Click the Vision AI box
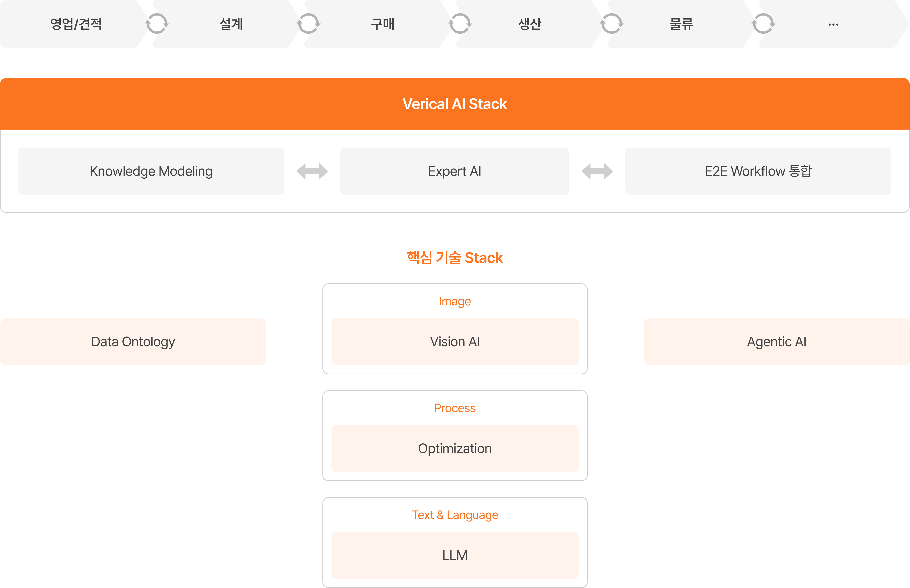The image size is (910, 588). tap(455, 342)
